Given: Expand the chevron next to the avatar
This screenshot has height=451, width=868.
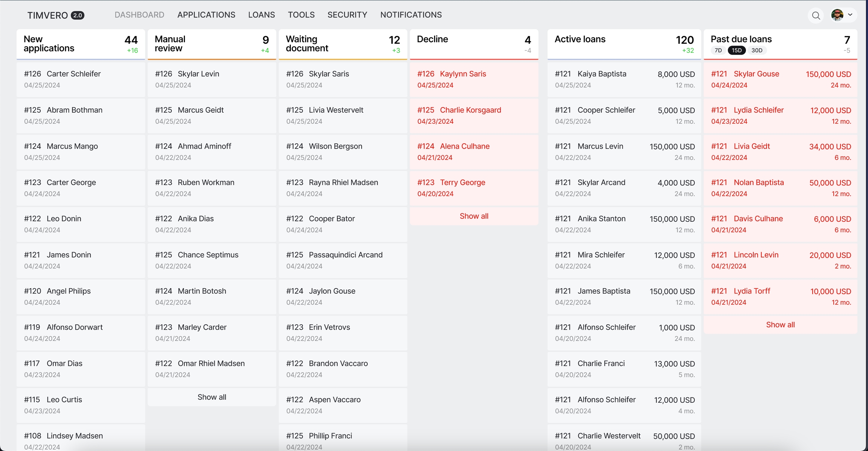Looking at the screenshot, I should 850,15.
